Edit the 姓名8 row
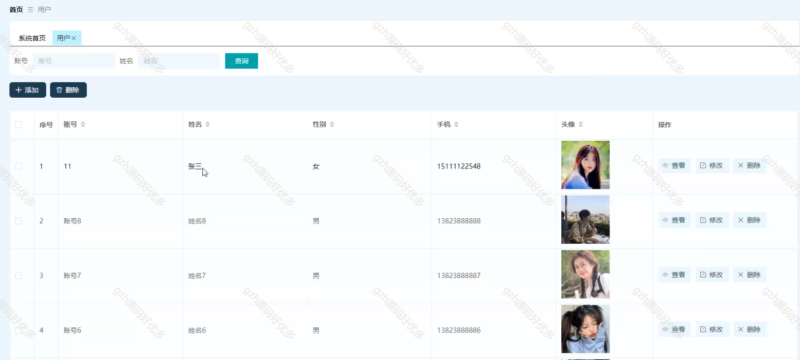The image size is (800, 360). point(712,220)
